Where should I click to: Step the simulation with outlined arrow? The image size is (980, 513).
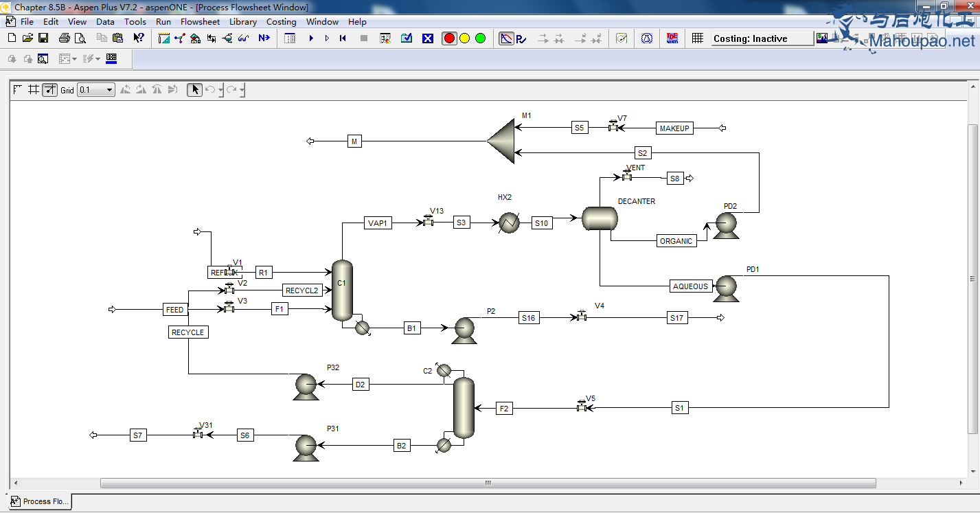pos(327,38)
